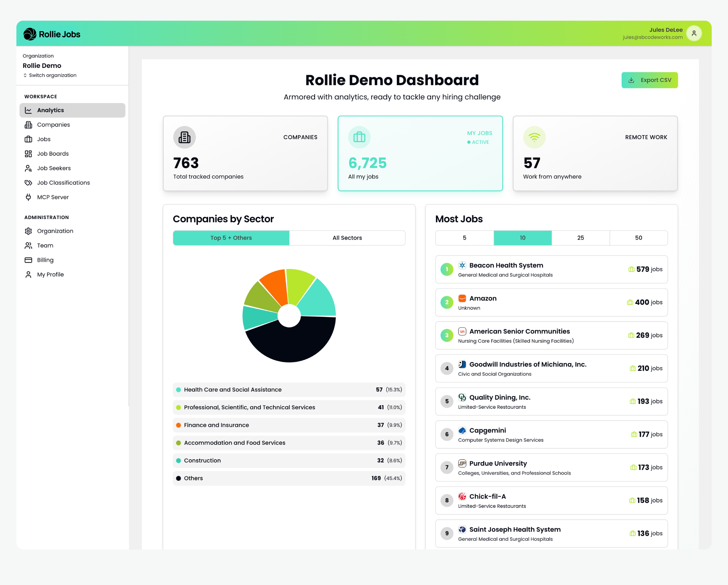Click the Jobs briefcase icon in sidebar
Viewport: 728px width, 585px height.
coord(28,139)
